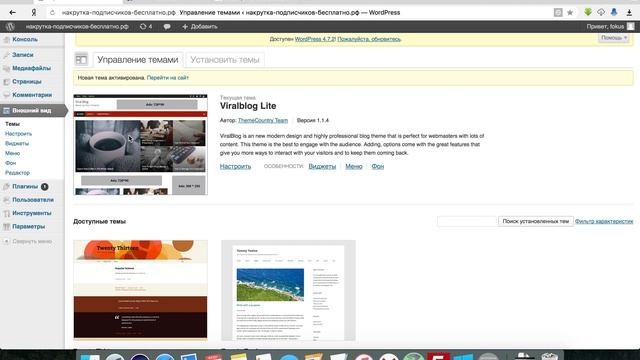Image resolution: width=640 pixels, height=360 pixels.
Task: Focus the installed themes search field
Action: click(x=467, y=221)
